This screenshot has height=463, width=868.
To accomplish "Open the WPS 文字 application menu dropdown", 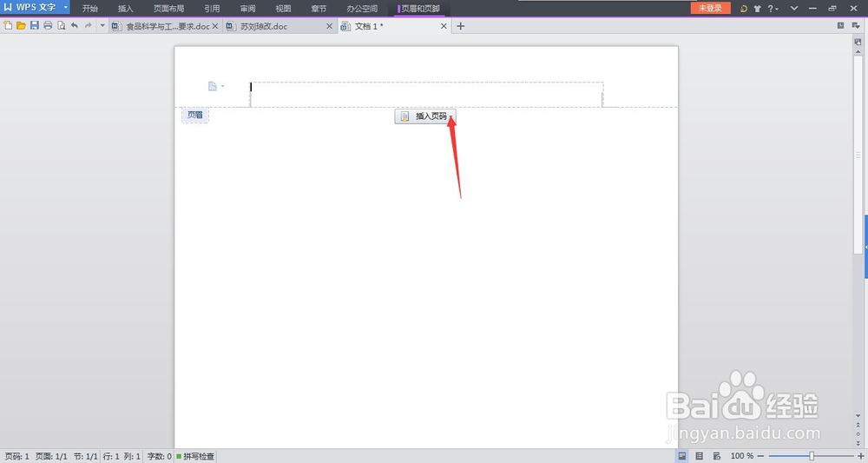I will (65, 7).
